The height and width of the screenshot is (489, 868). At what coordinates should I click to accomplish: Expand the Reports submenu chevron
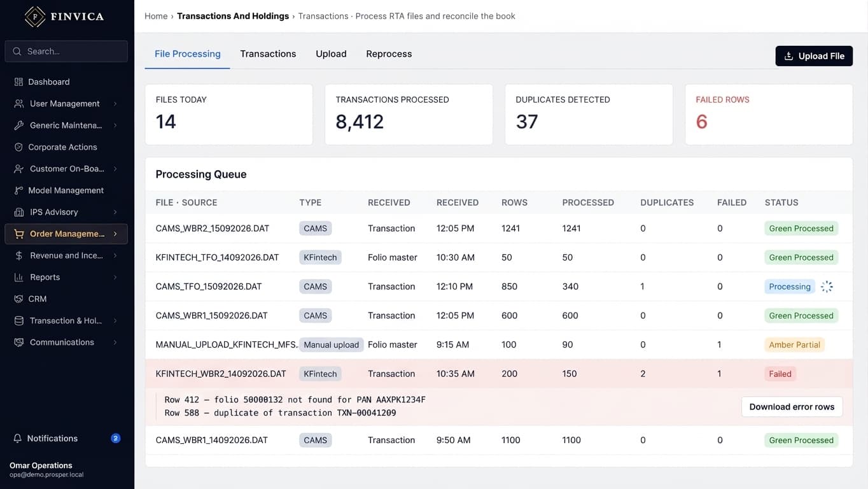coord(115,277)
